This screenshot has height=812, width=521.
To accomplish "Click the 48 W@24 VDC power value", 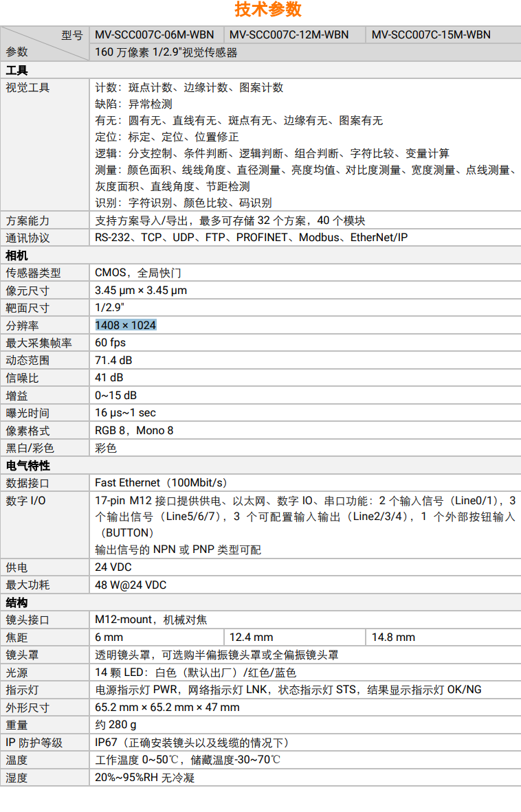I will click(131, 585).
